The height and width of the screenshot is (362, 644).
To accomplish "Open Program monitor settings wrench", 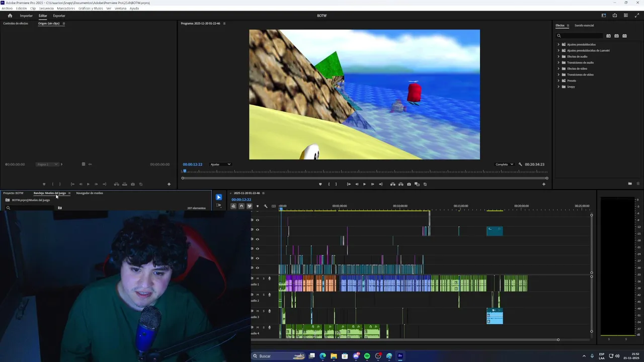I will (520, 164).
